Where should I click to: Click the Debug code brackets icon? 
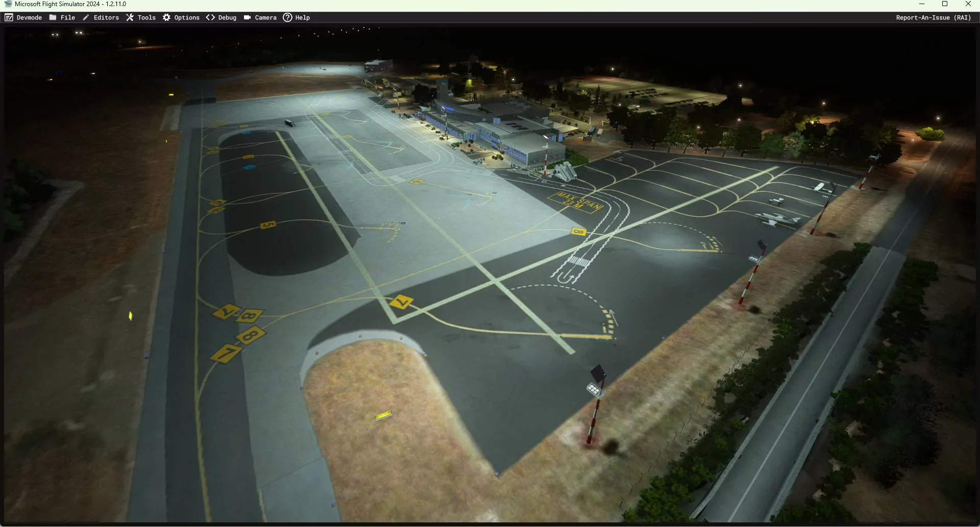210,17
